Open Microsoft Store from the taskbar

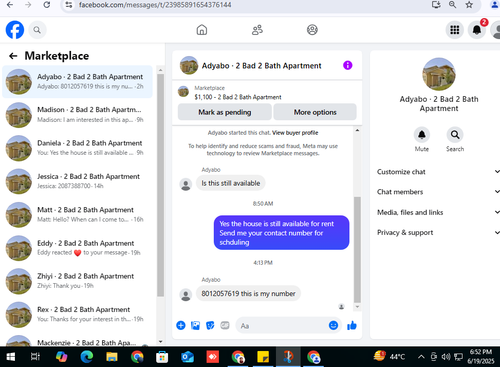162,357
